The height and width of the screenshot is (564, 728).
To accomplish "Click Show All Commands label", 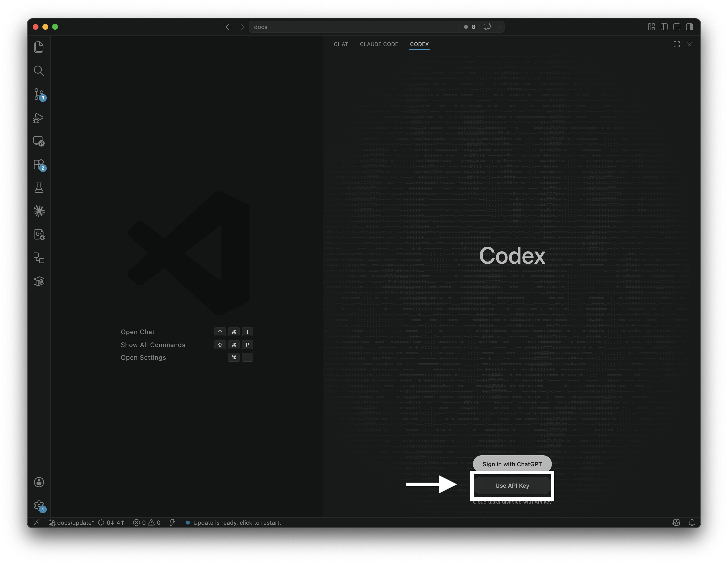I will point(153,345).
